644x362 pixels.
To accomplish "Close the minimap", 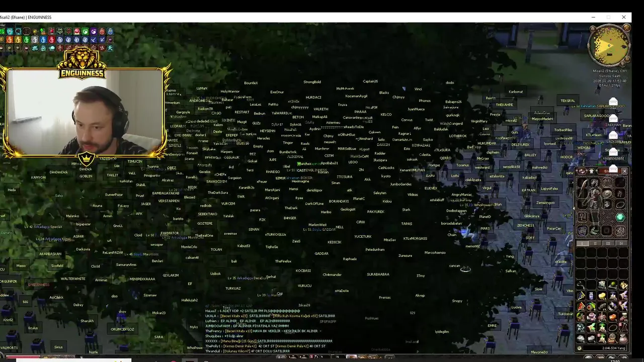I will [627, 28].
